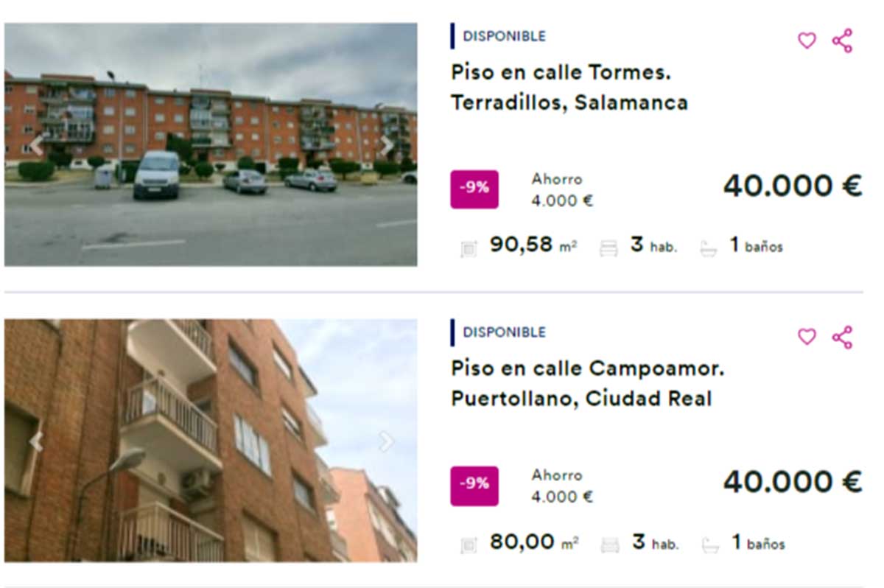
Task: Click the -9% discount badge on Campoamor listing
Action: (x=474, y=485)
